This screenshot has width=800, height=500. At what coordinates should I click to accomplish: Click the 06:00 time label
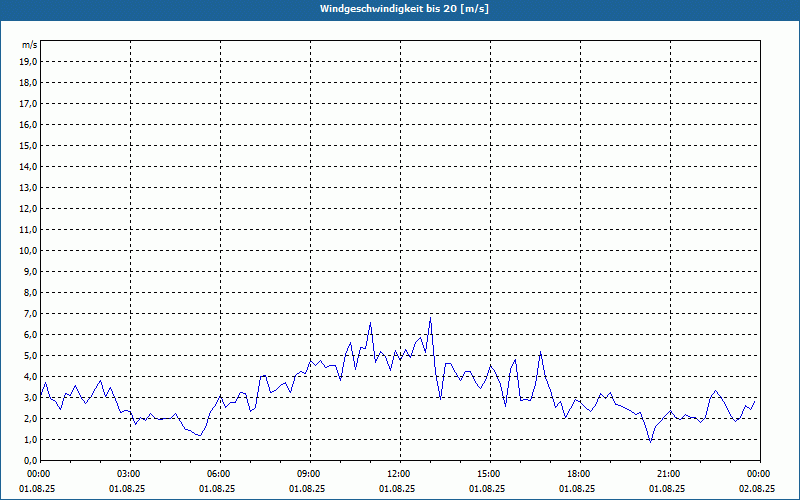220,474
